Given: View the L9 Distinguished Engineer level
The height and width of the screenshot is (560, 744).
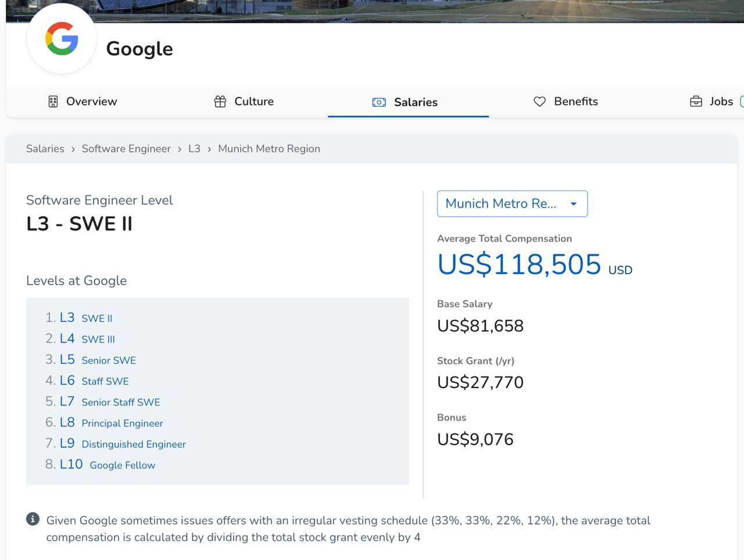Looking at the screenshot, I should click(x=123, y=443).
